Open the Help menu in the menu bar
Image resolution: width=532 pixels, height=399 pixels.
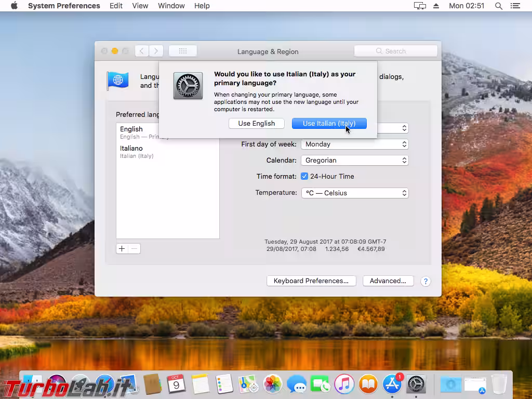tap(202, 6)
